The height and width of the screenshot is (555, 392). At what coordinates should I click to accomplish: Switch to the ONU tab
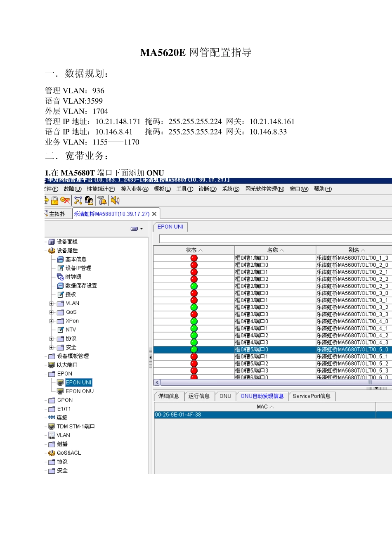coord(225,396)
